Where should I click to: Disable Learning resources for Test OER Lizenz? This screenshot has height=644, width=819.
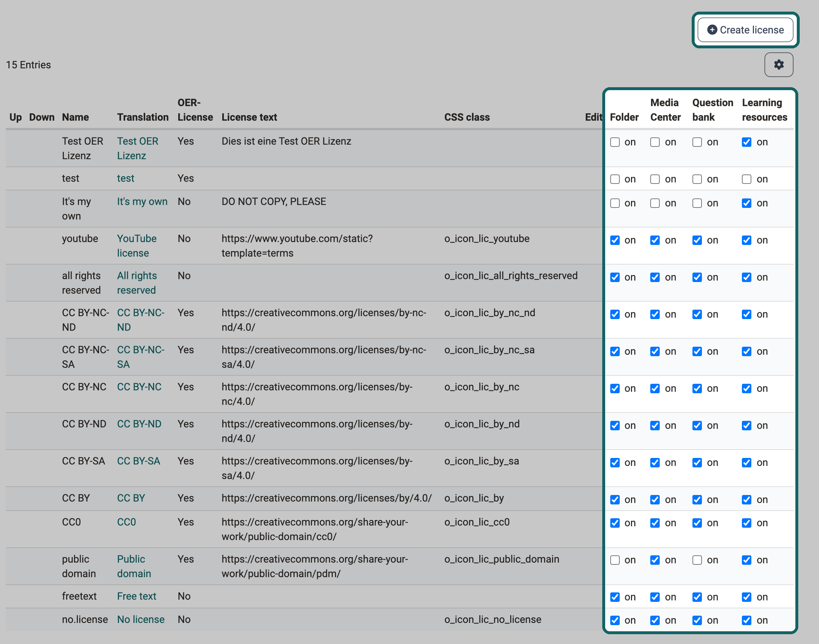click(747, 142)
